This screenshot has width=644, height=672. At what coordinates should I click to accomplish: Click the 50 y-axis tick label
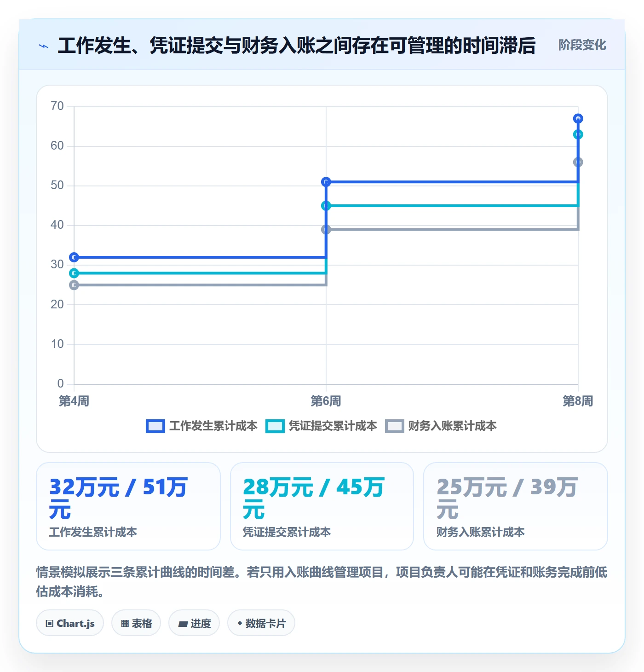(57, 185)
